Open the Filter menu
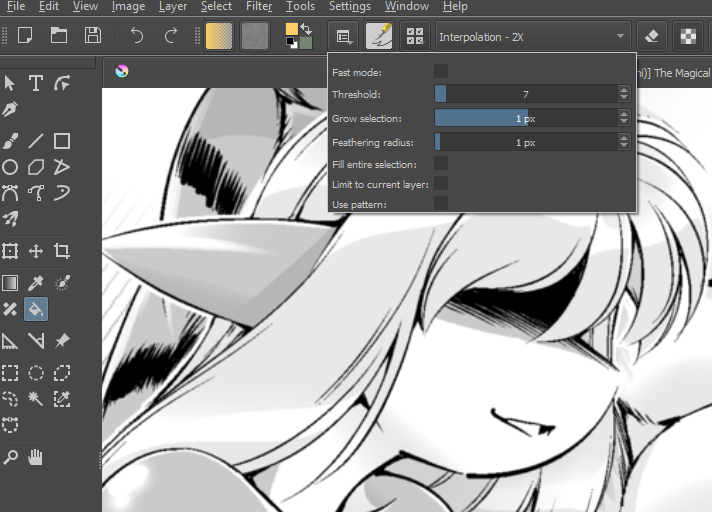This screenshot has height=512, width=712. coord(259,7)
